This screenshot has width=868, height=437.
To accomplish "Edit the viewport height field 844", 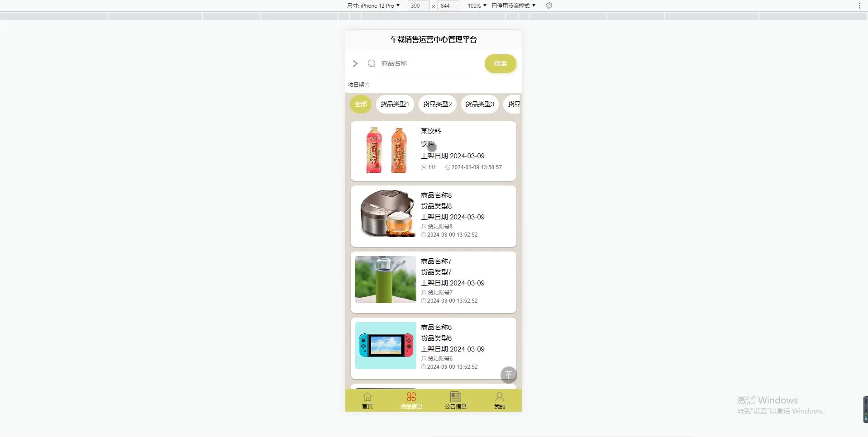I will pos(448,6).
